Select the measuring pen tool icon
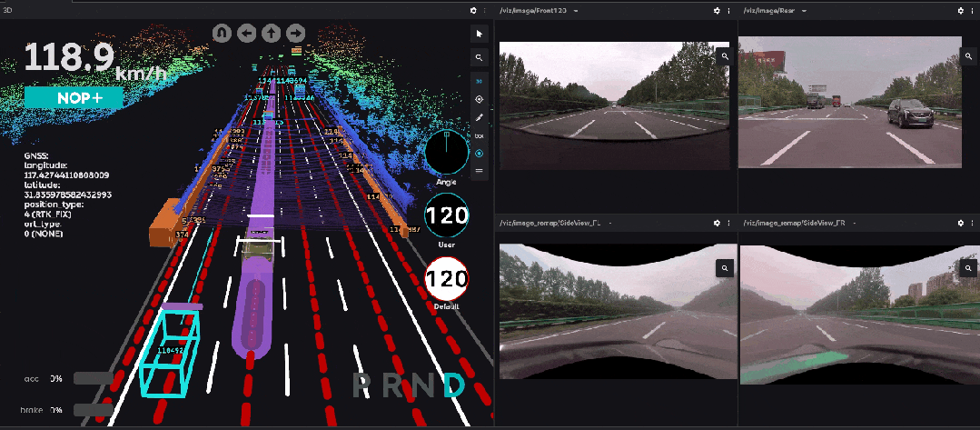 (x=480, y=117)
